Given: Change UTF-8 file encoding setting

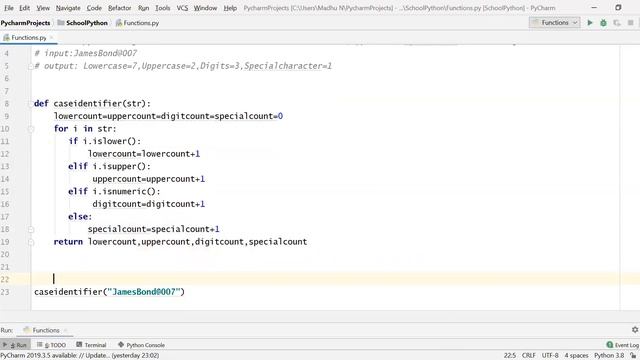Looking at the screenshot, I should pos(550,356).
